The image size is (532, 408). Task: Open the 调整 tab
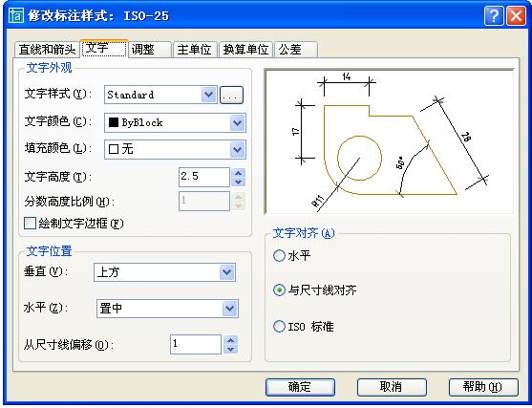(149, 50)
